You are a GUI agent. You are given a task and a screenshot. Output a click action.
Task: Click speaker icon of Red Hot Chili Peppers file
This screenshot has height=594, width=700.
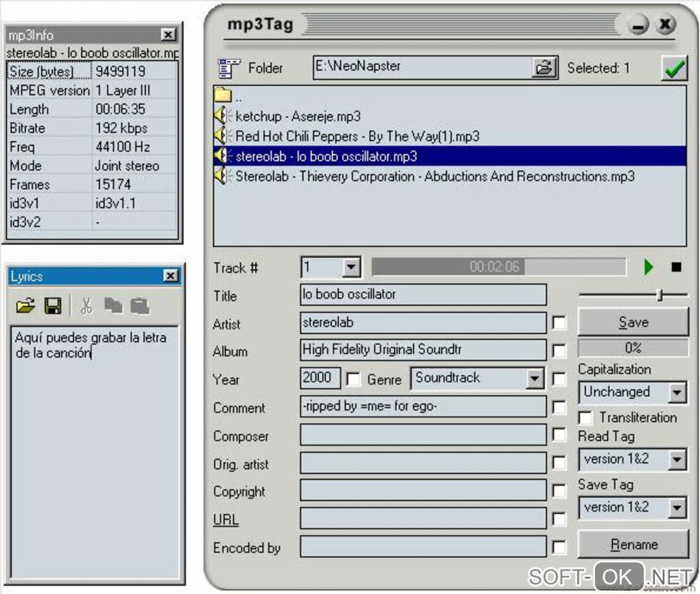pyautogui.click(x=223, y=136)
